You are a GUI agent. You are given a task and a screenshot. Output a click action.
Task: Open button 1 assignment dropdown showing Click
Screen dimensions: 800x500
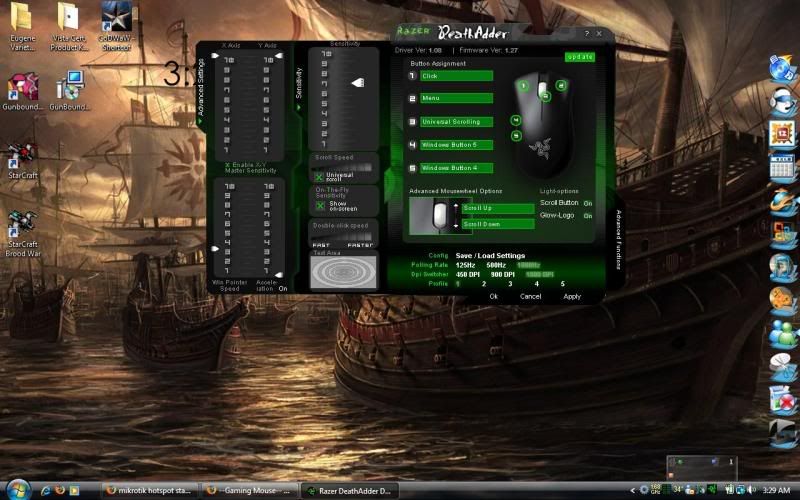click(456, 76)
